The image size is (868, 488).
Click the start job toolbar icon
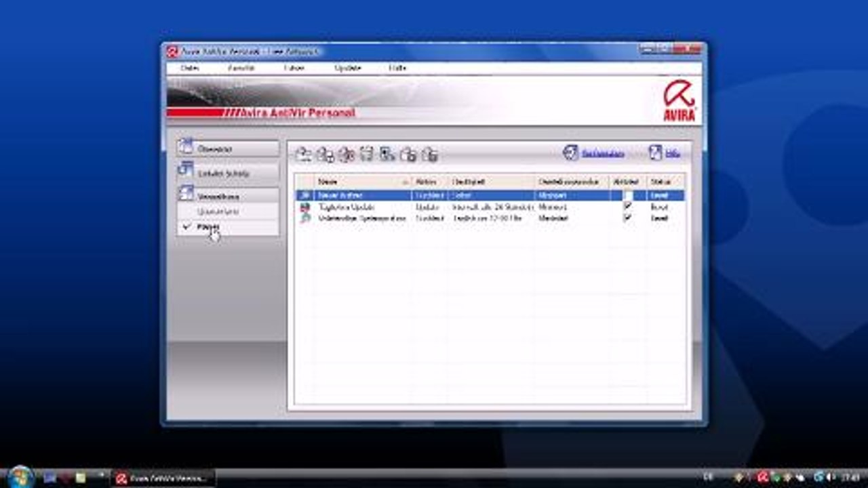pos(408,155)
